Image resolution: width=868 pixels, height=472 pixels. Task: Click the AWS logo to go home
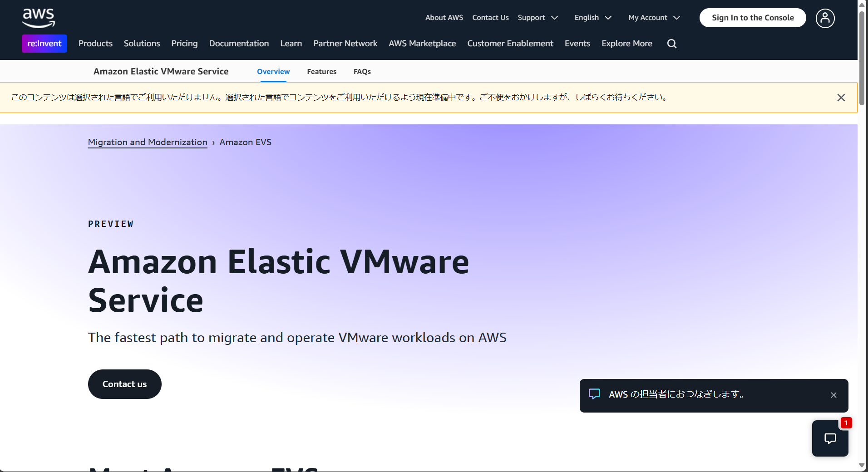click(38, 18)
